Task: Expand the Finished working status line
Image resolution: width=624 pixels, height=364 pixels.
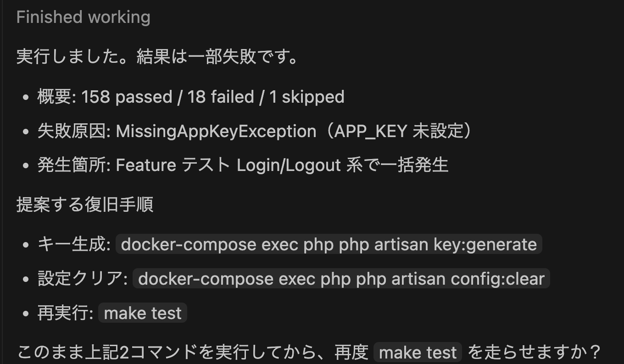Action: (83, 17)
